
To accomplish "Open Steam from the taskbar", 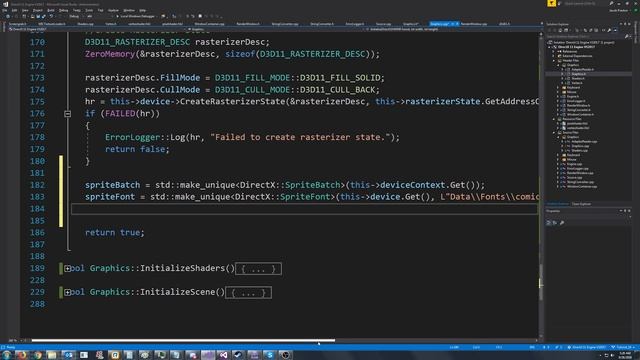I will (x=238, y=355).
